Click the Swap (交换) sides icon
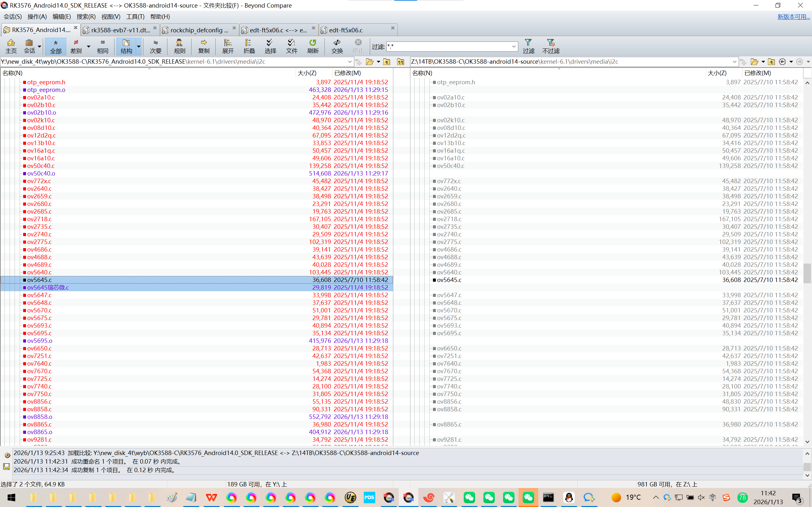The image size is (812, 507). (337, 46)
